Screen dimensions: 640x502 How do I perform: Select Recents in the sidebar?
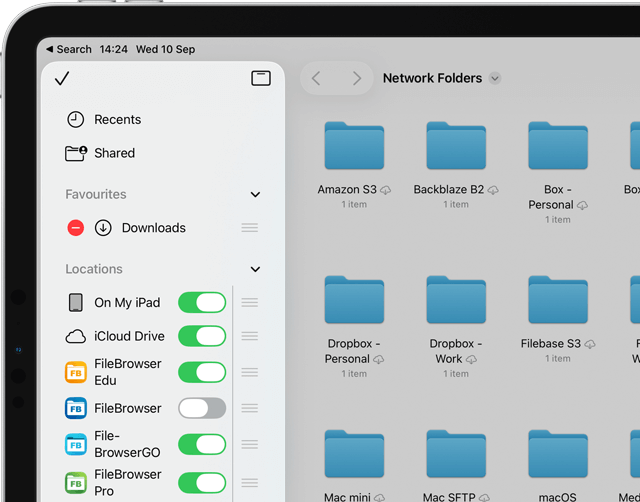[x=117, y=120]
